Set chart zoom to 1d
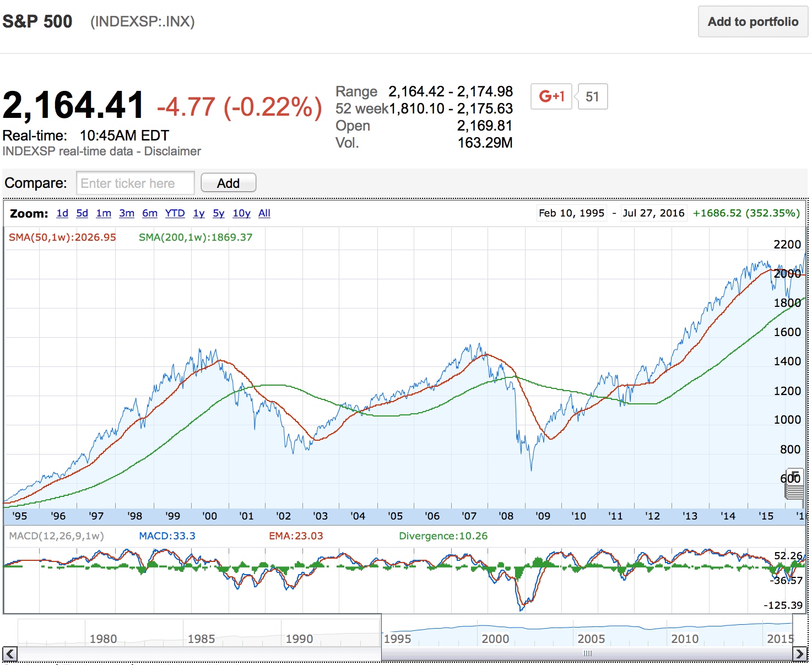Image resolution: width=812 pixels, height=665 pixels. click(62, 213)
